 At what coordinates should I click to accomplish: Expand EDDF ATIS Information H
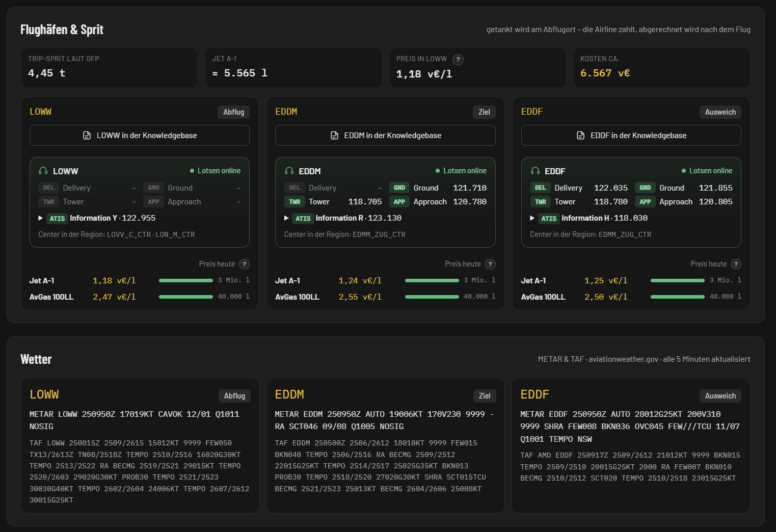532,218
